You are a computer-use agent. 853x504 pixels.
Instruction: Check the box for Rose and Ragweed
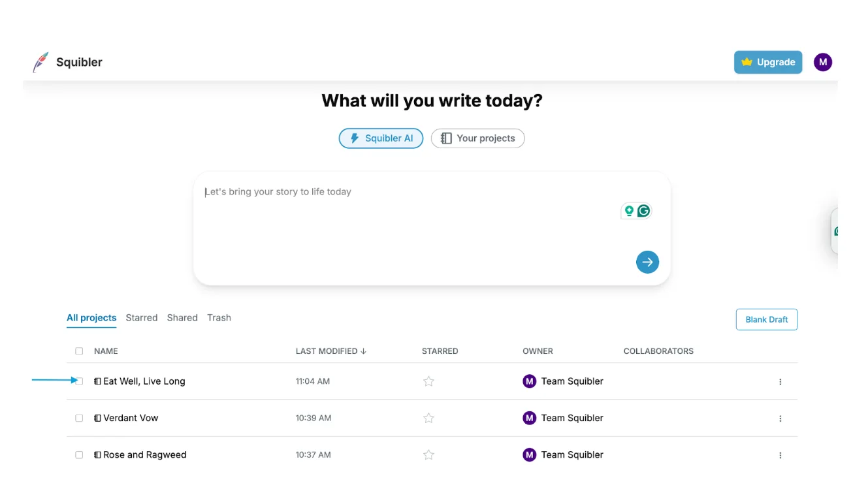[79, 454]
